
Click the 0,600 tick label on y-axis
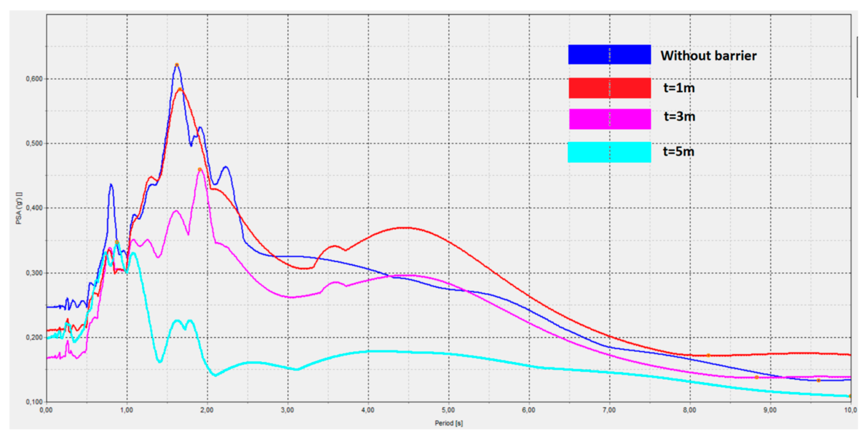pos(34,79)
